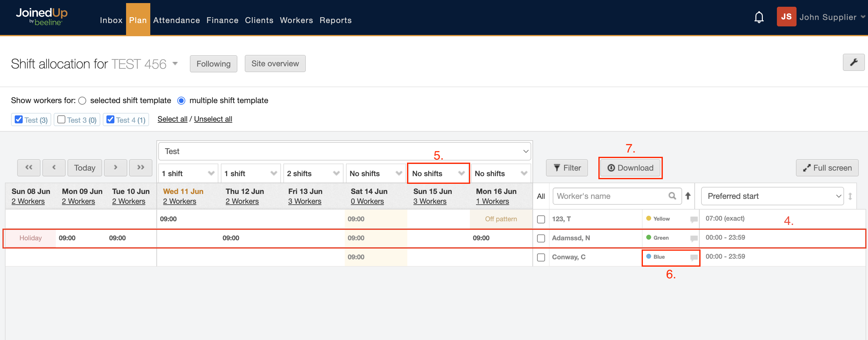The width and height of the screenshot is (868, 340).
Task: Click the Unselect all link
Action: [x=213, y=119]
